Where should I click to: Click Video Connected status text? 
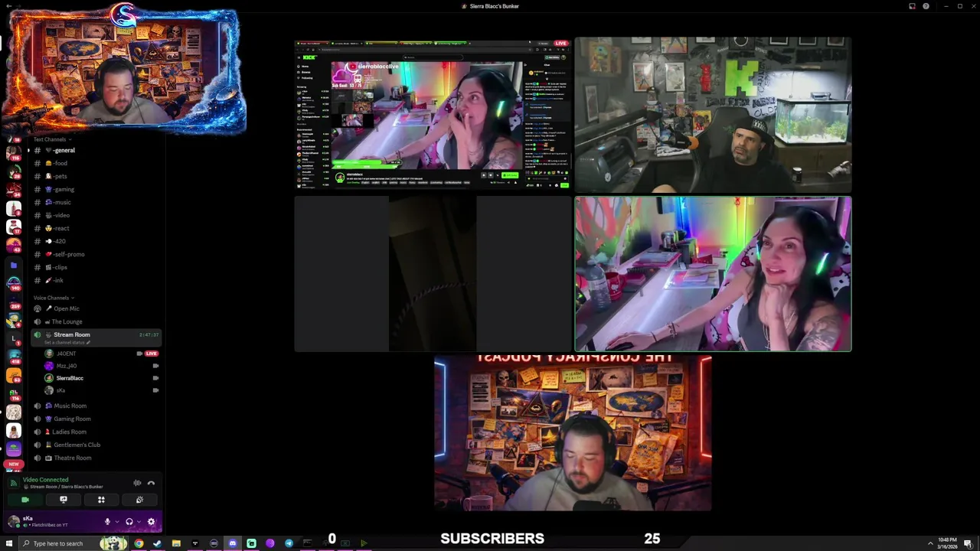coord(45,480)
